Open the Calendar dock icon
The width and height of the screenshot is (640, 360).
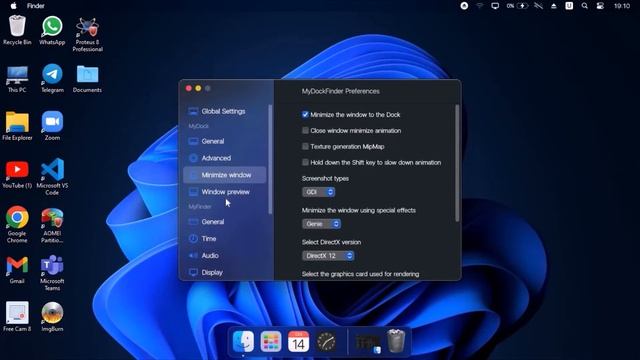click(298, 341)
